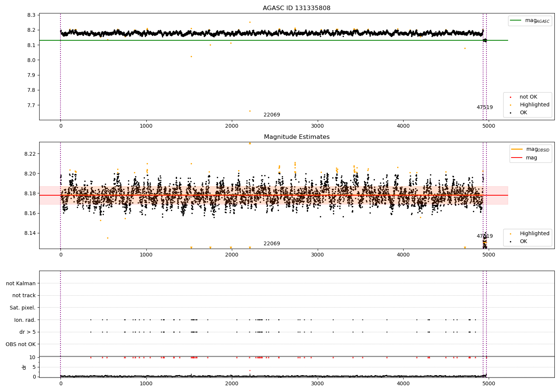This screenshot has height=392, width=560.
Task: Click the 8.14 y-axis tick label
Action: click(x=30, y=233)
